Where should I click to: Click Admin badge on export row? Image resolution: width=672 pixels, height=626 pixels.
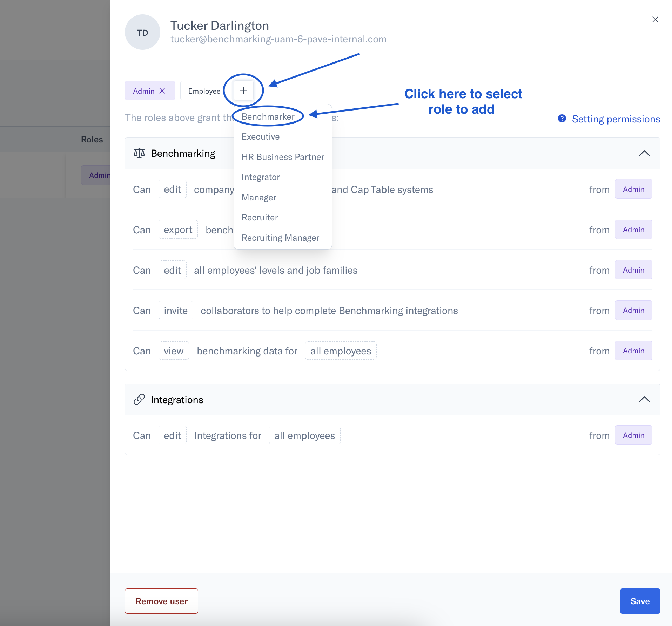(x=633, y=229)
